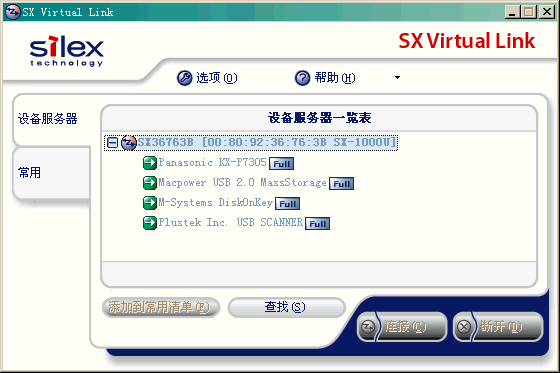Click the Full badge next to Plustek scanner
560x373 pixels.
pyautogui.click(x=317, y=224)
